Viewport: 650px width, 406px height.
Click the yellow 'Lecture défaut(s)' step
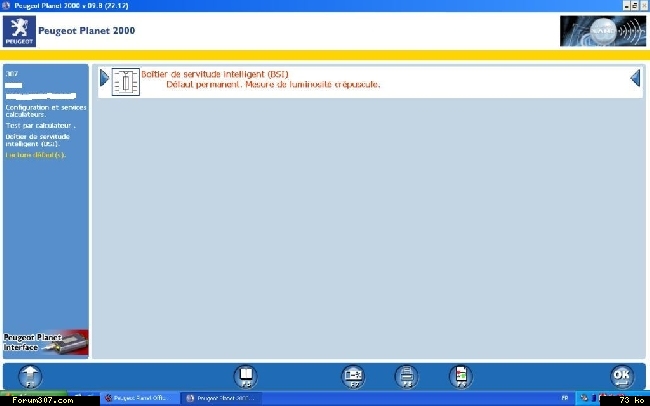(36, 155)
